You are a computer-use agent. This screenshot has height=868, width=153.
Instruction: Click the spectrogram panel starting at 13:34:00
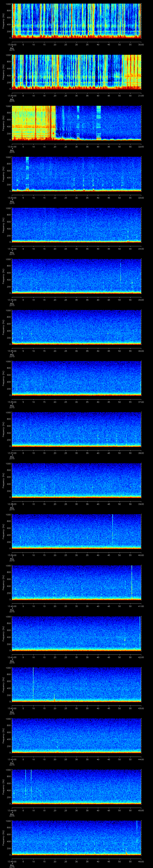click(x=76, y=276)
